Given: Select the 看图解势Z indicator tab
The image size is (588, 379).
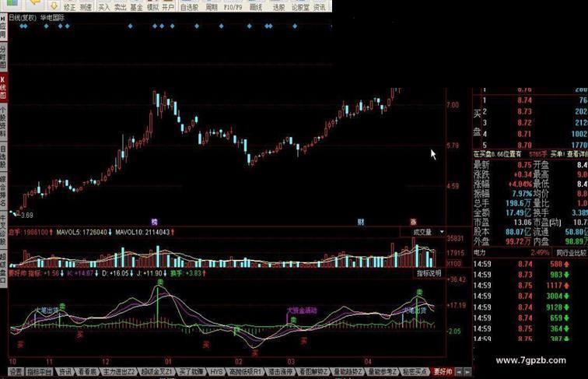Looking at the screenshot, I should [313, 372].
